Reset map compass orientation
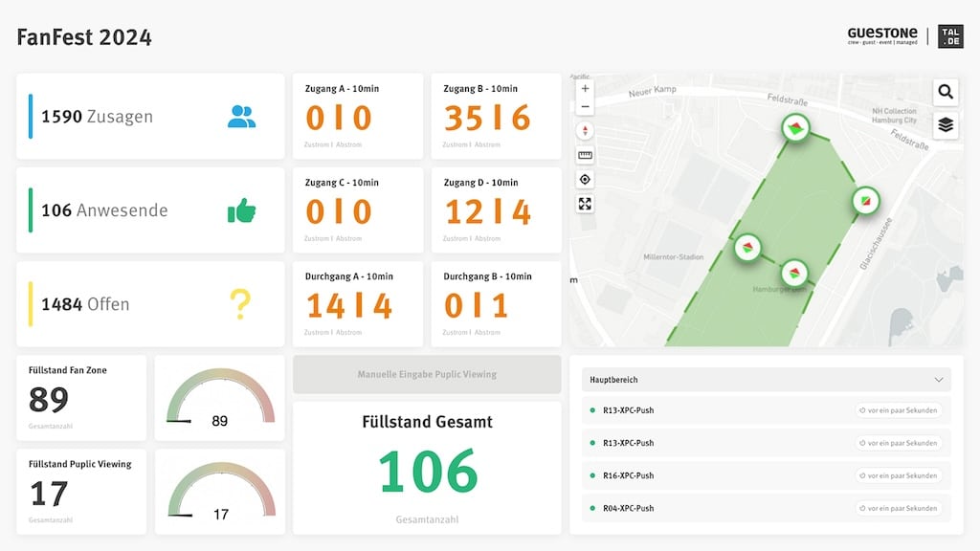Screen dimensions: 980x551 pos(585,131)
